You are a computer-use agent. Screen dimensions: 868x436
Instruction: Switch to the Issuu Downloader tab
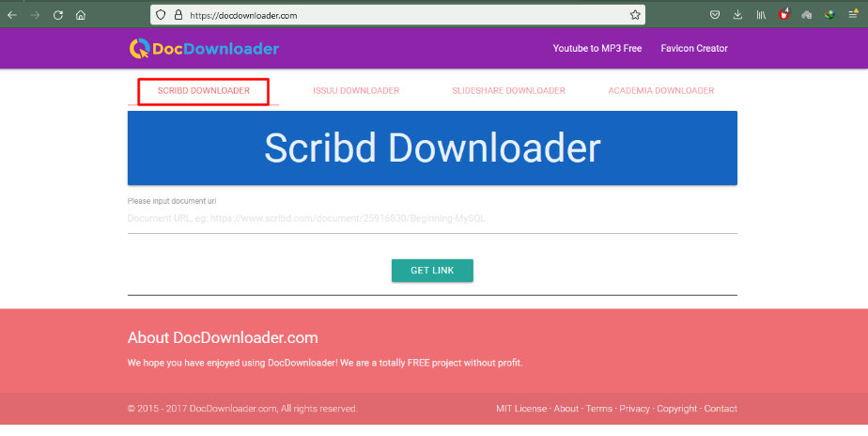[x=356, y=91]
